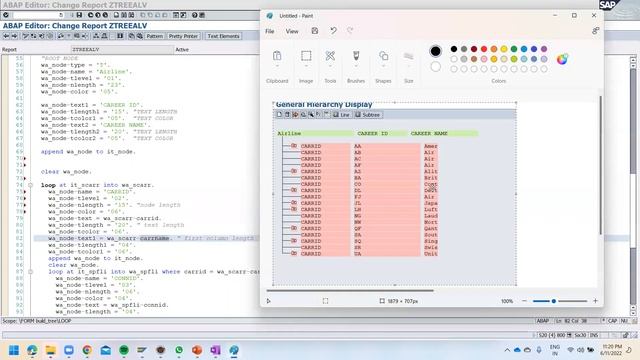Viewport: 640px width, 360px height.
Task: Click the Find icon in SAP standard toolbar
Action: (x=124, y=15)
